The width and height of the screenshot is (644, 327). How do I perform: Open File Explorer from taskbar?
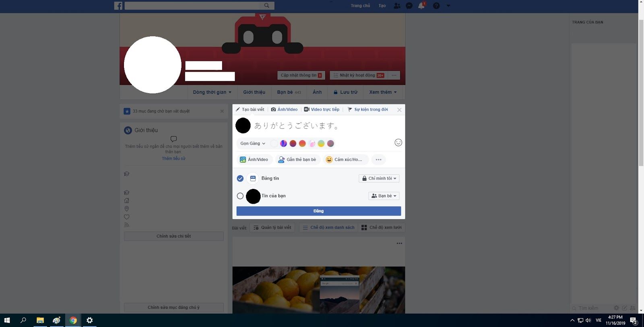click(x=40, y=321)
